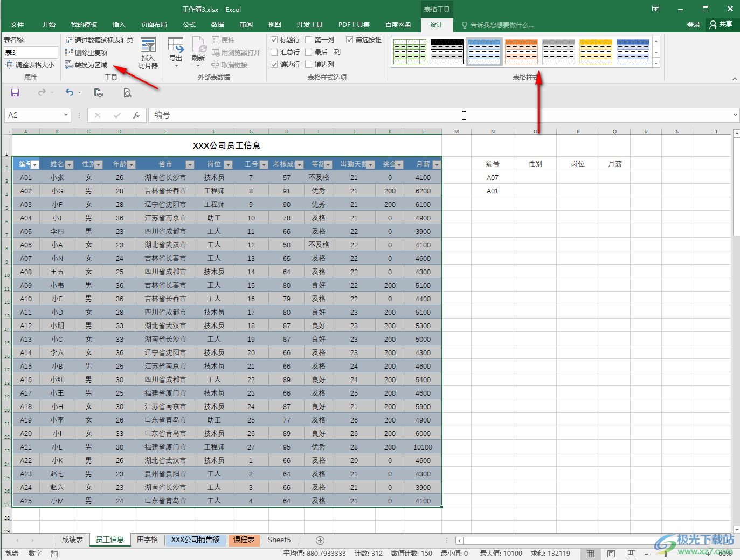Open the 文件 menu tab
The height and width of the screenshot is (560, 740).
pos(17,25)
